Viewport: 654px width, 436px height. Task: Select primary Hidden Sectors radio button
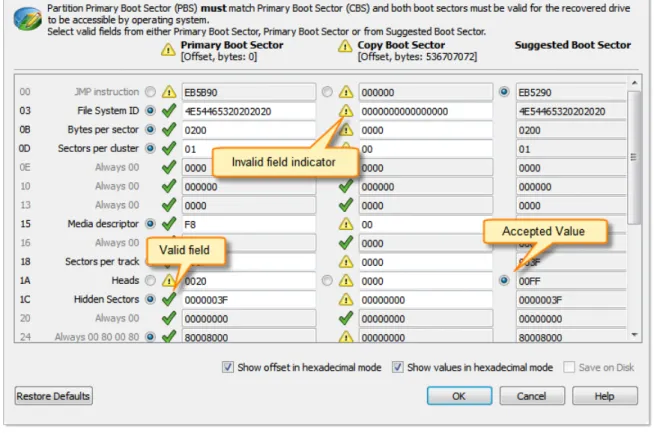[x=150, y=299]
